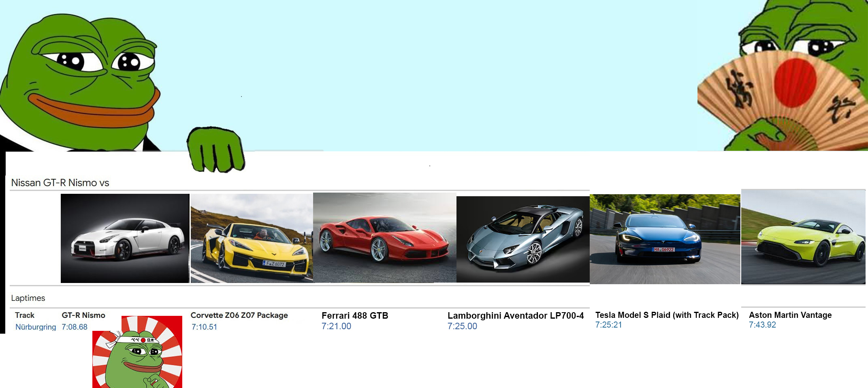Click the 7:43.92 Aston Martin laptime
The image size is (868, 388).
(x=762, y=325)
